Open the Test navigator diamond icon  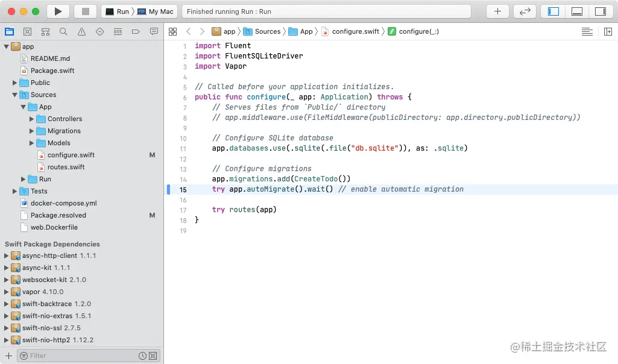coord(99,31)
